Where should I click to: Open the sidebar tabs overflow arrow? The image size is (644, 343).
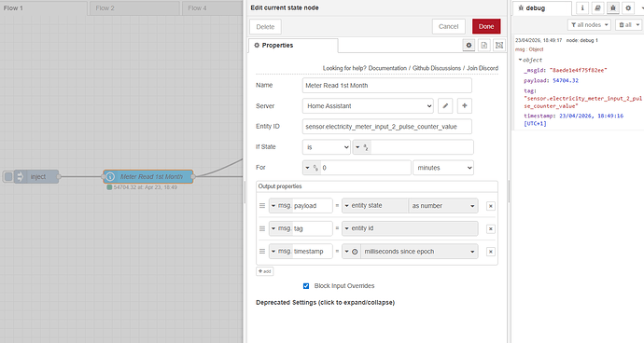pyautogui.click(x=641, y=7)
